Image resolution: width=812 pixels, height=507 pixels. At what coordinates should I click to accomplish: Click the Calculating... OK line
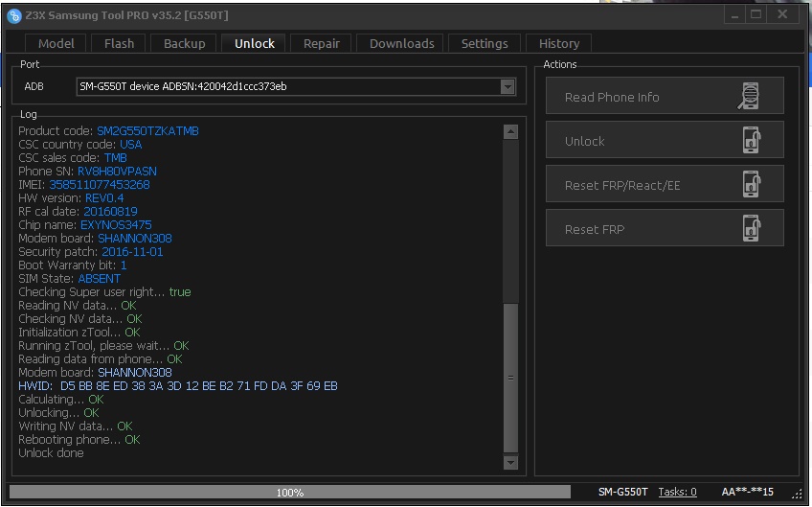tap(61, 400)
